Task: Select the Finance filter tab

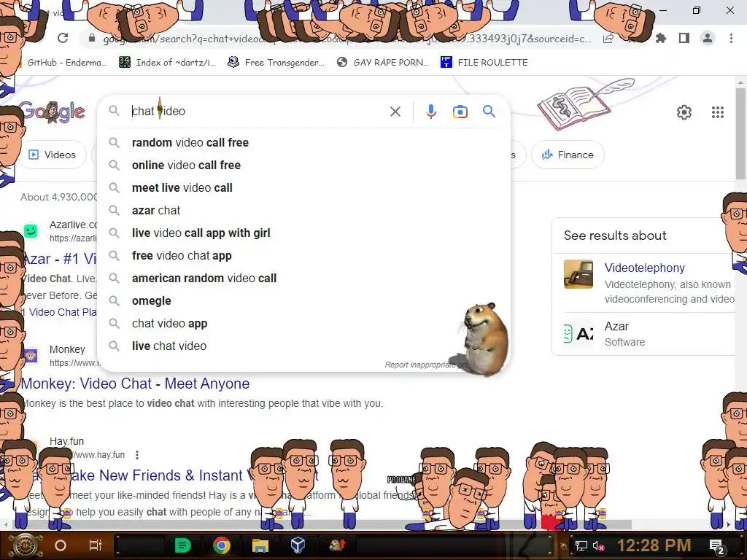Action: (x=568, y=155)
